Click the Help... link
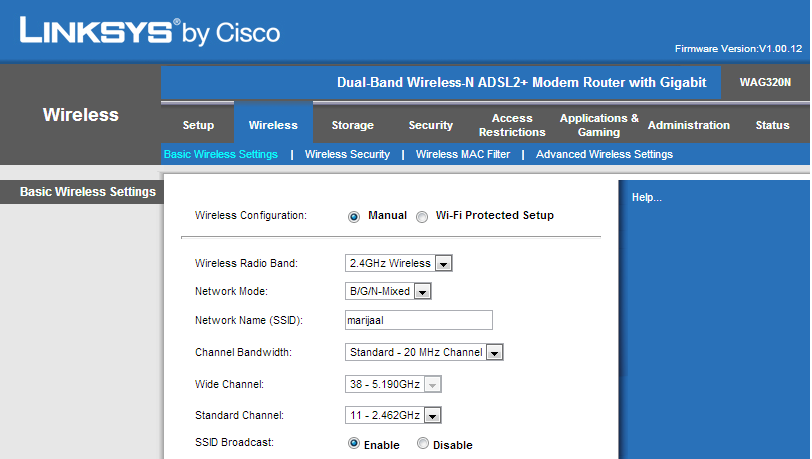The height and width of the screenshot is (459, 812). pos(646,198)
